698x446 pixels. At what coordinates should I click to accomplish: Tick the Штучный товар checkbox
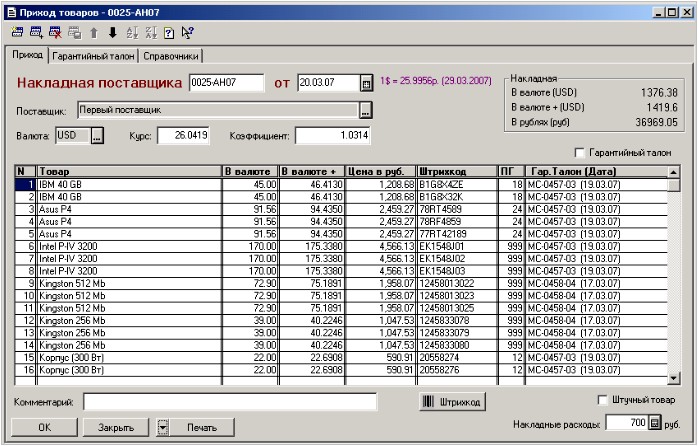point(602,401)
